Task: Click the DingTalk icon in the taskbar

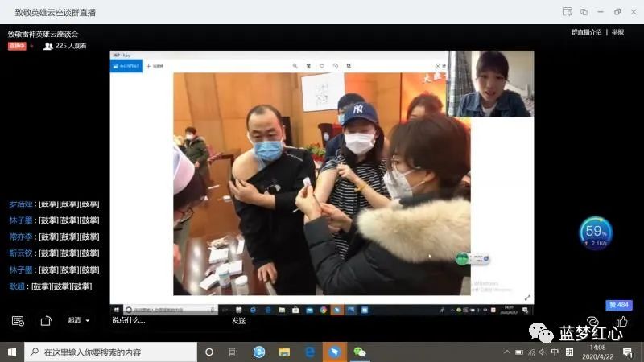Action: pyautogui.click(x=334, y=352)
